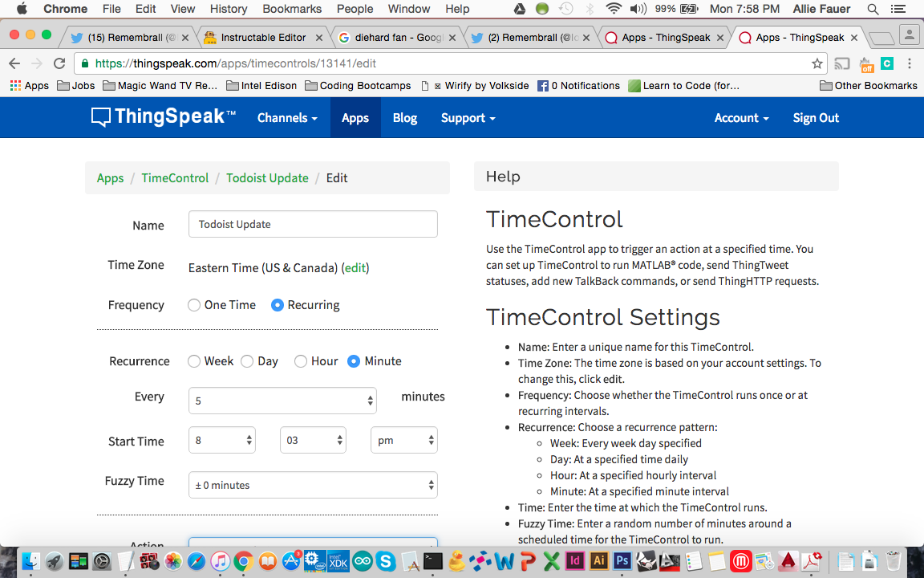
Task: Open the Apps page in the navbar
Action: 355,118
